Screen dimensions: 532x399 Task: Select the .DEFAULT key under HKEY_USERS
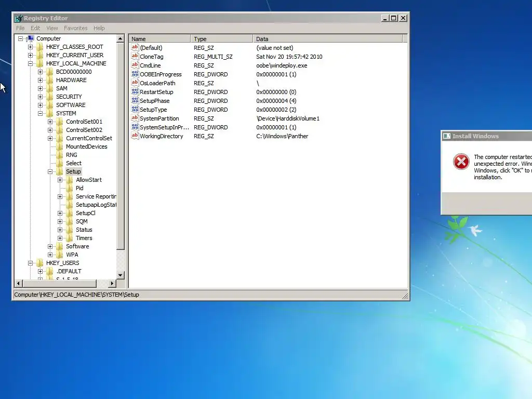[x=69, y=271]
